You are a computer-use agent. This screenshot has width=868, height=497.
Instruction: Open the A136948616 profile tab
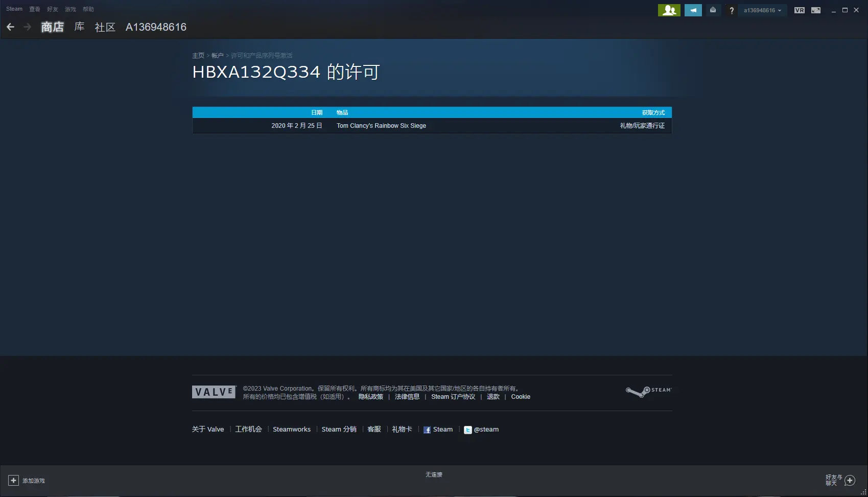click(156, 27)
